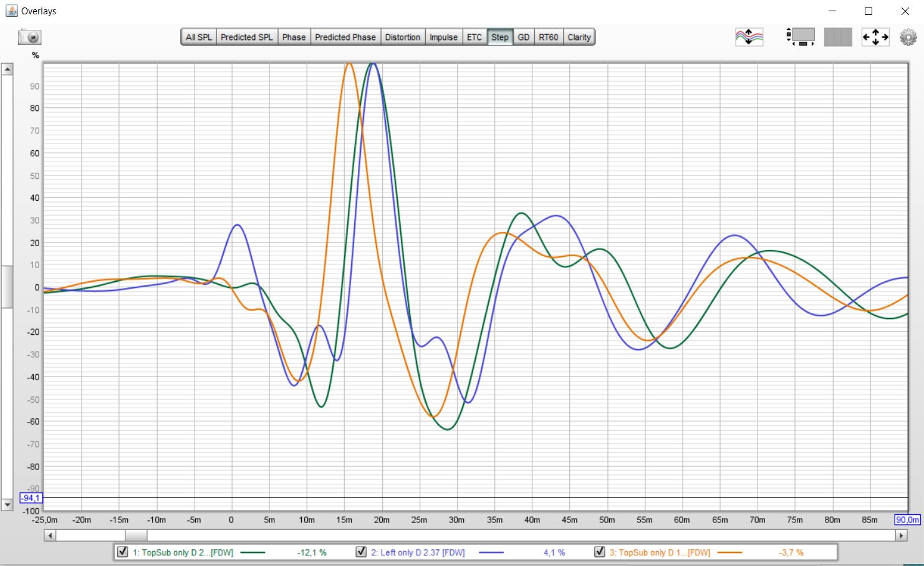
Task: Capture graph with the camera icon
Action: point(29,37)
